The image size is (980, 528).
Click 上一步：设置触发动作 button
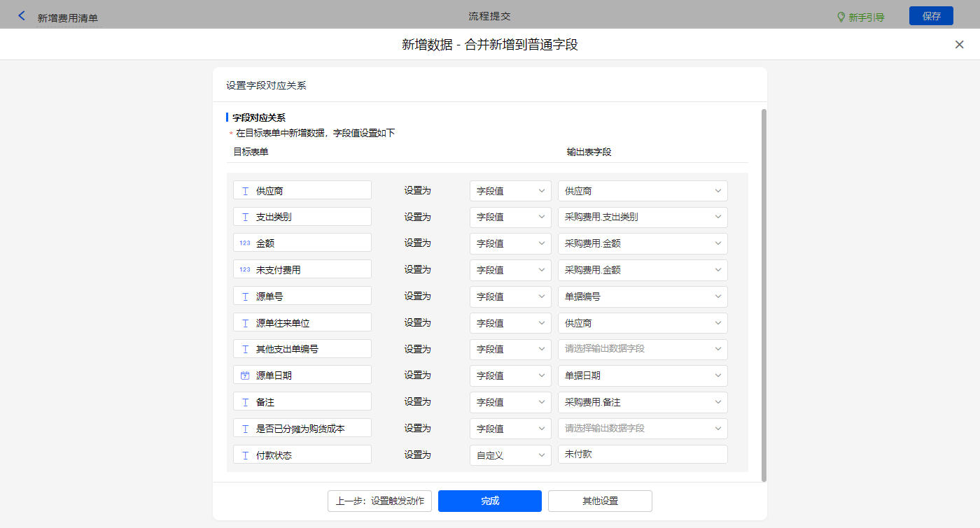pyautogui.click(x=379, y=501)
